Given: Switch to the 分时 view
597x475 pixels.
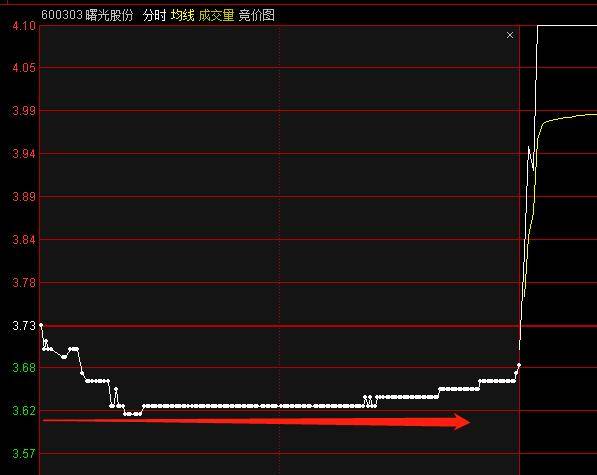Looking at the screenshot, I should click(155, 15).
